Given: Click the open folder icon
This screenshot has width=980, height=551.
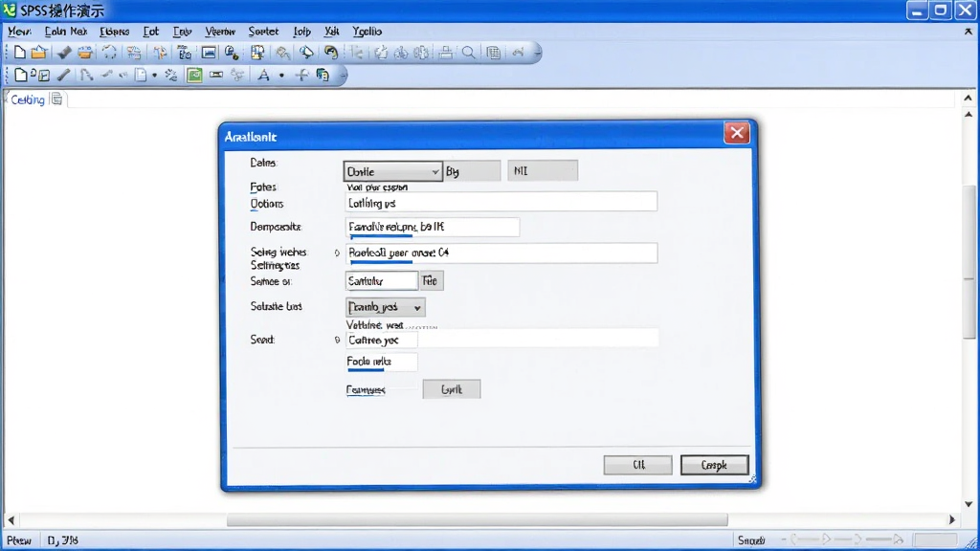Looking at the screenshot, I should point(38,53).
